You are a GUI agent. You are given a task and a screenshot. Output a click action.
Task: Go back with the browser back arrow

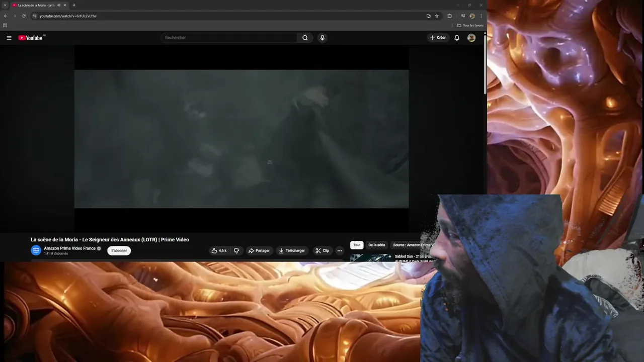click(x=6, y=16)
